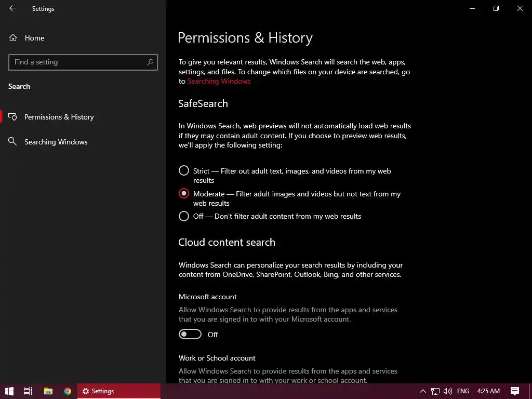Toggle Microsoft account cloud search
Image resolution: width=532 pixels, height=399 pixels.
click(190, 335)
